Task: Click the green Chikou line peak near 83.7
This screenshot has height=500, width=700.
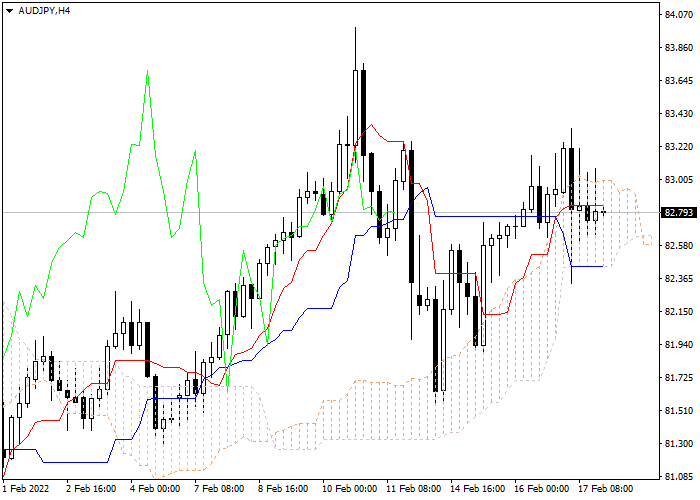Action: (147, 71)
